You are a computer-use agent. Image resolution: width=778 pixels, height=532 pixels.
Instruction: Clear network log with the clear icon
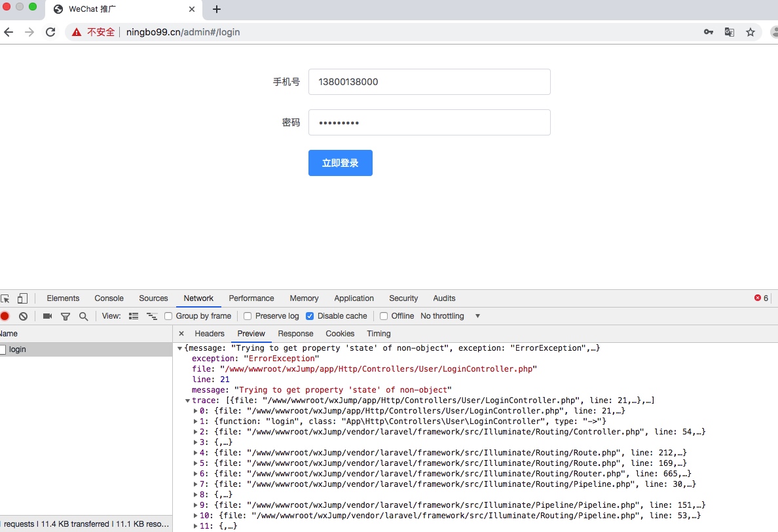(24, 316)
